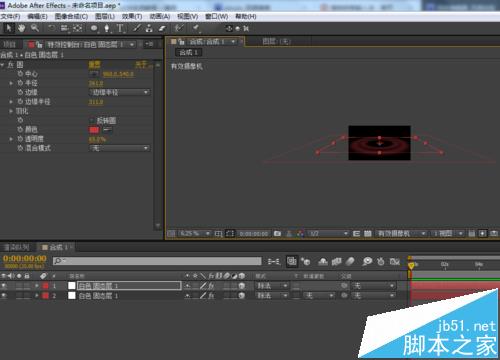Click the color eyedropper beside red swatch

tap(108, 129)
